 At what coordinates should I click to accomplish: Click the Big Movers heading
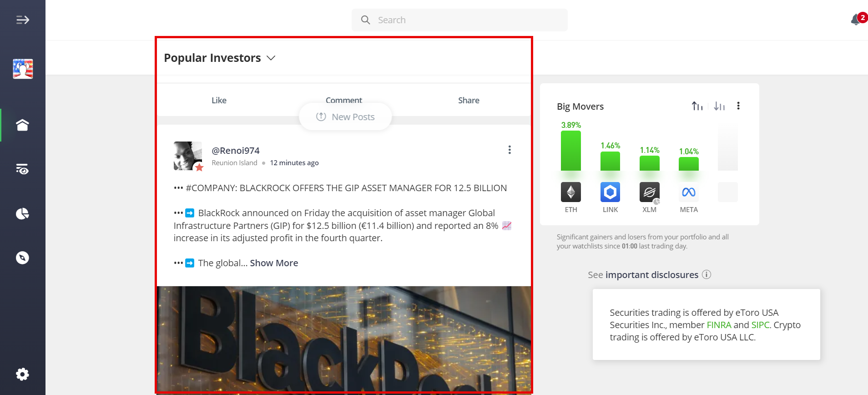[x=580, y=106]
